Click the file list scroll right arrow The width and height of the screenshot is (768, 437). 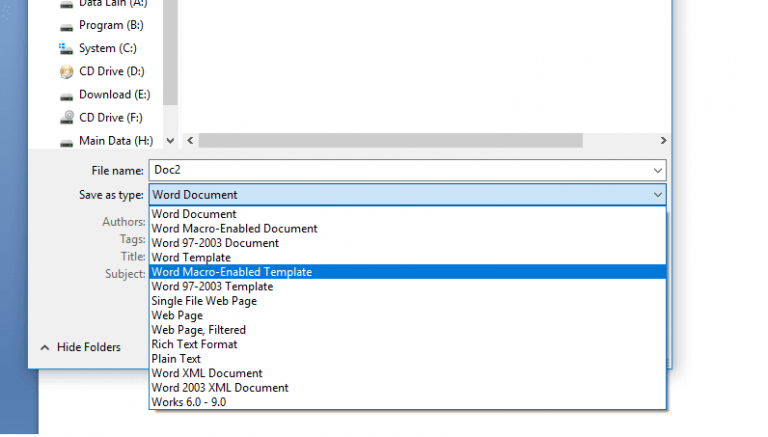click(663, 141)
